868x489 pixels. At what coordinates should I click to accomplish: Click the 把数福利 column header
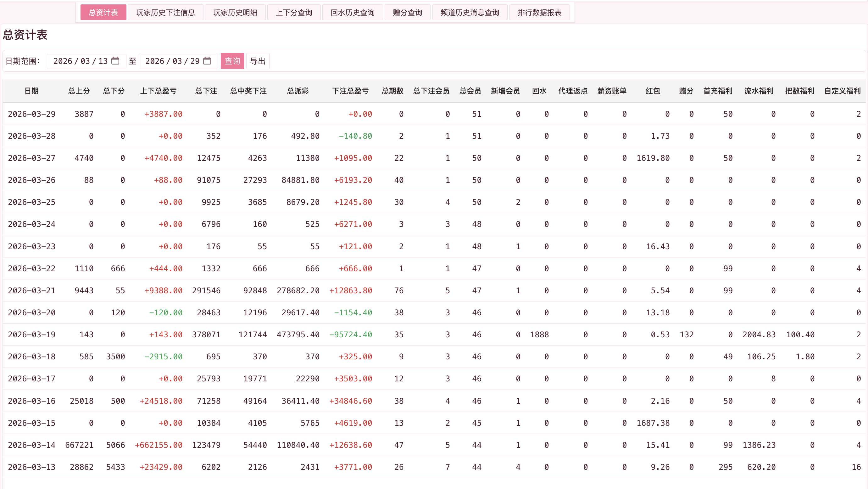(800, 91)
